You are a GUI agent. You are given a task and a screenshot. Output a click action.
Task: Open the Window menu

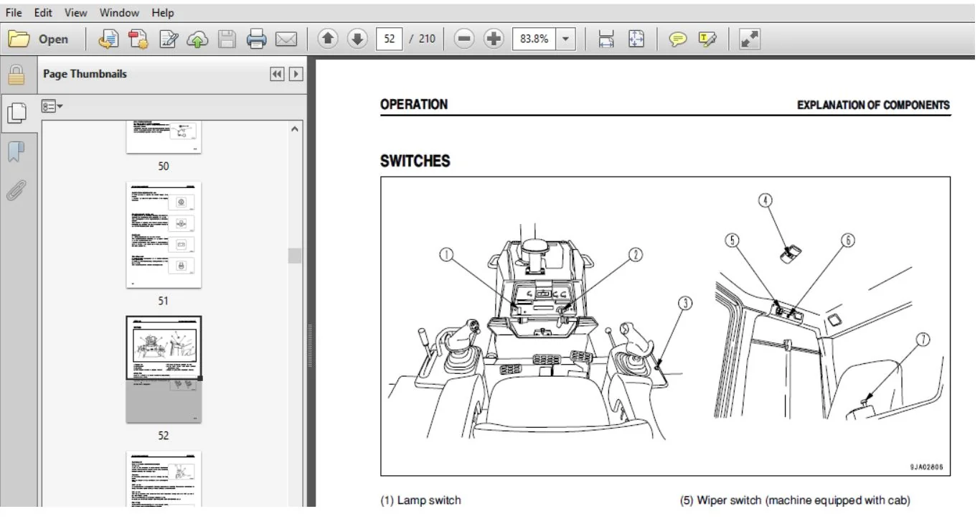click(x=119, y=13)
